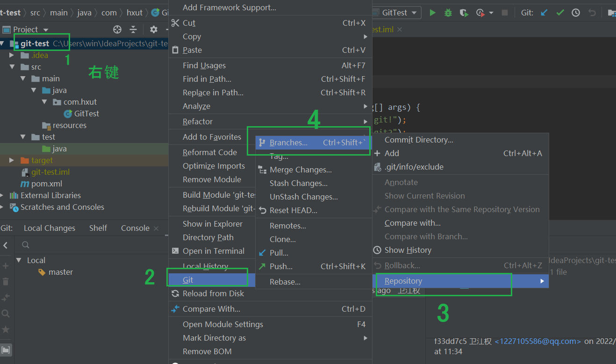Click Commit Directory... menu item
The height and width of the screenshot is (364, 616).
460,140
